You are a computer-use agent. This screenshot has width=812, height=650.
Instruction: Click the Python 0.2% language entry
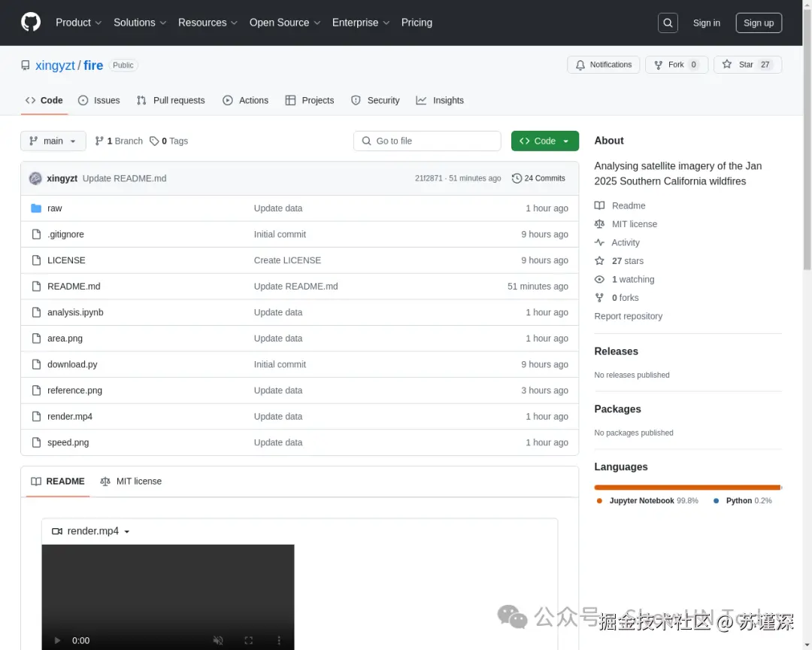[743, 501]
